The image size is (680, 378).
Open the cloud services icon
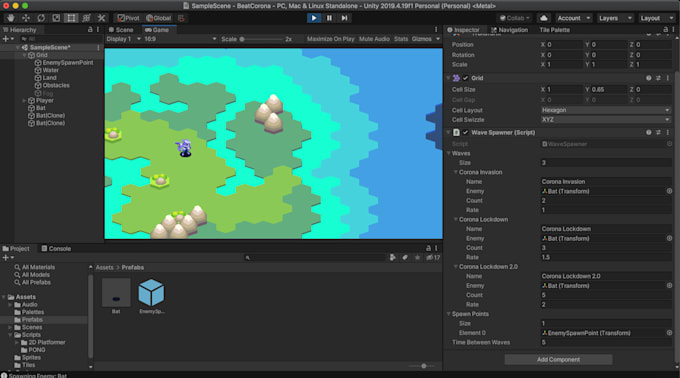(x=543, y=18)
